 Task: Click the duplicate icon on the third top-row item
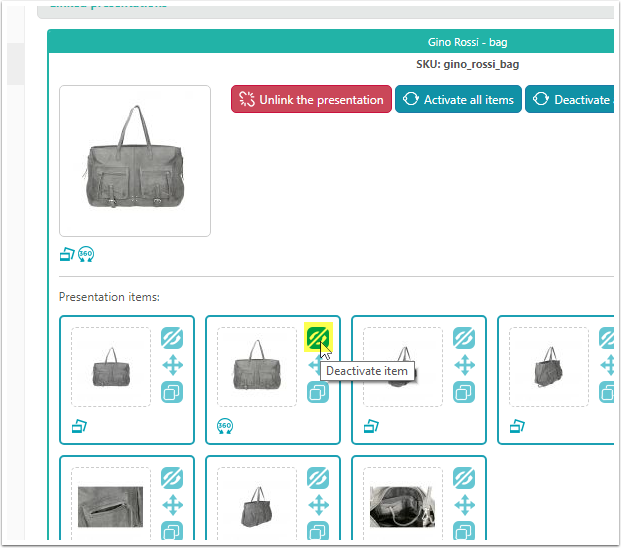pyautogui.click(x=464, y=392)
